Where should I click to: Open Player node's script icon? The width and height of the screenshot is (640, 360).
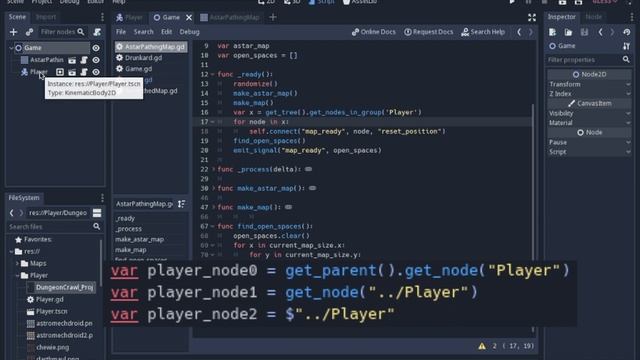pyautogui.click(x=84, y=72)
